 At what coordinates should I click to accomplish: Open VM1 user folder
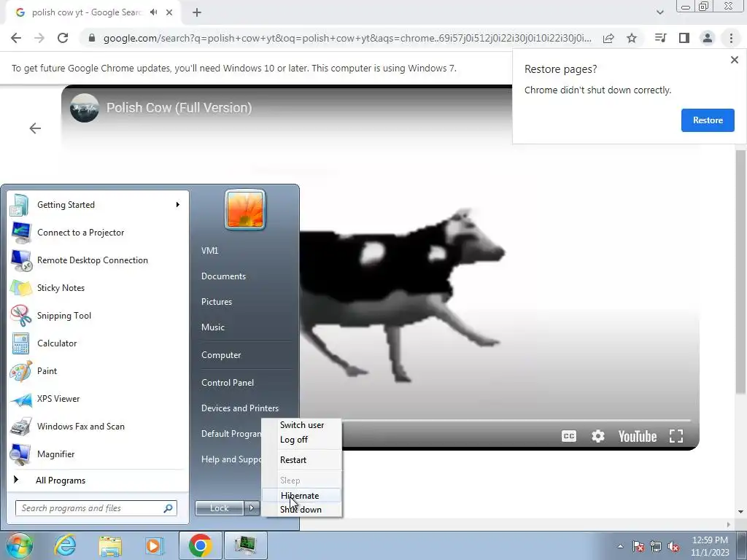[209, 251]
